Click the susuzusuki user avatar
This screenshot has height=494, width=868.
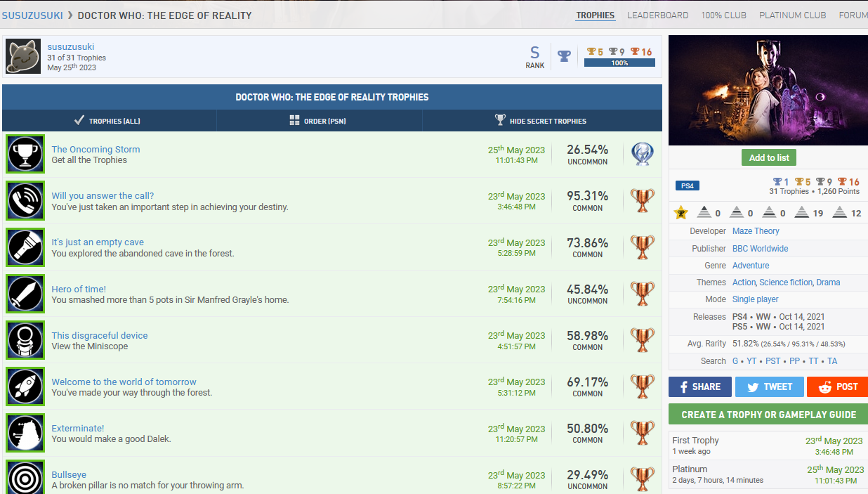[x=23, y=57]
